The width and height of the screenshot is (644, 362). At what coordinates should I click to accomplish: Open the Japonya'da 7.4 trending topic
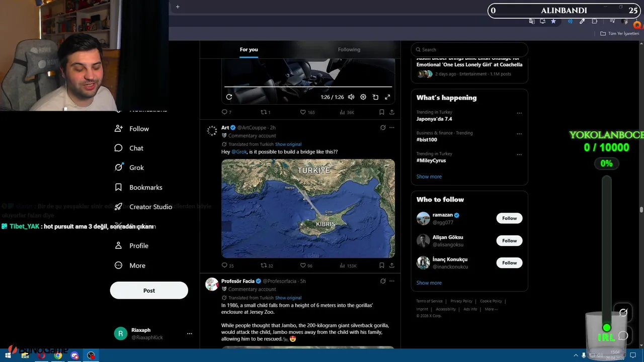434,119
